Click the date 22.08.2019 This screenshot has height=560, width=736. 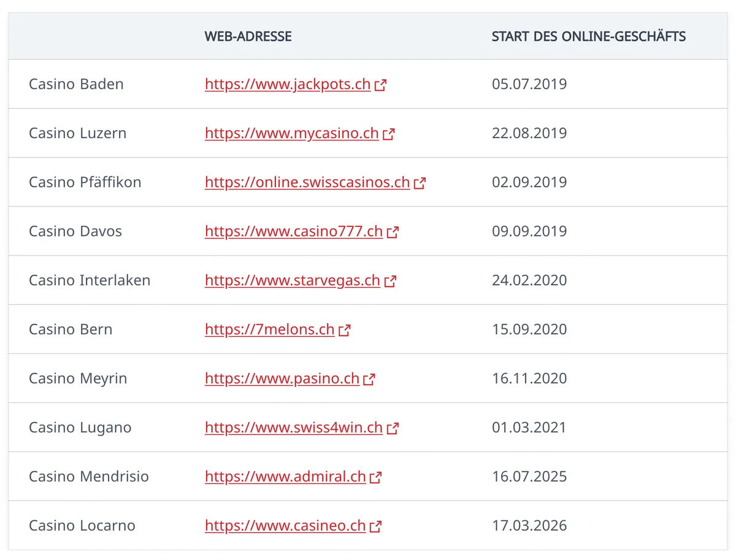[x=529, y=133]
